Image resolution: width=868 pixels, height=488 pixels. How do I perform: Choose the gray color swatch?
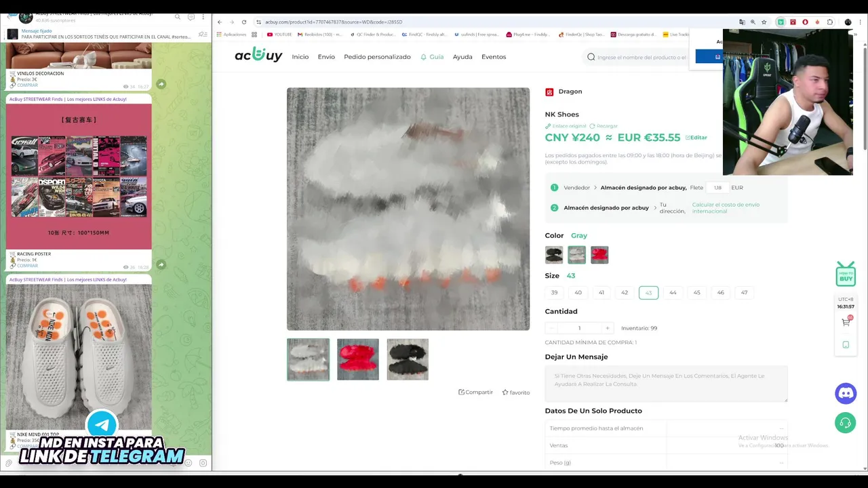click(x=576, y=255)
